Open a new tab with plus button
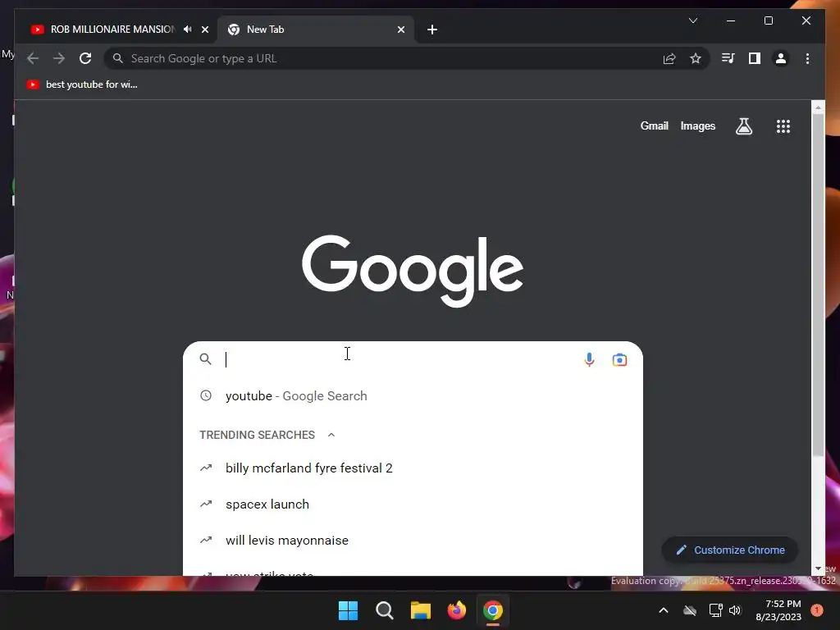The width and height of the screenshot is (840, 630). [x=432, y=30]
